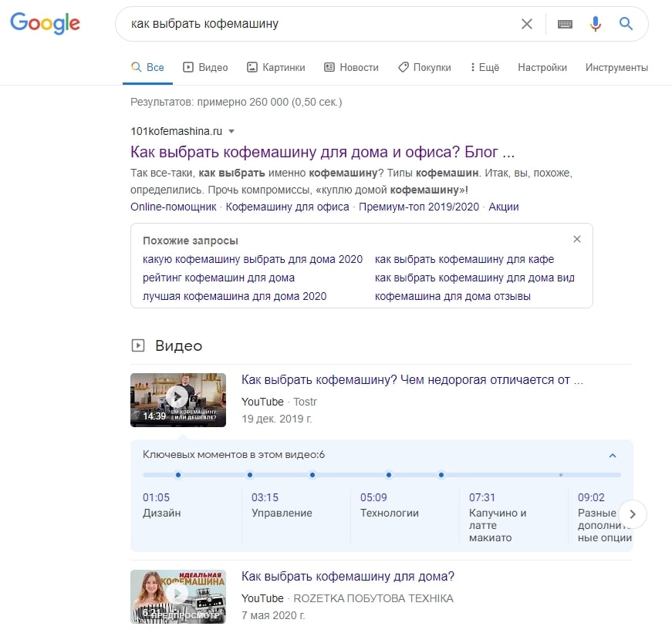Open key moment 01:05 Дизайн
The image size is (672, 633).
pos(161,505)
